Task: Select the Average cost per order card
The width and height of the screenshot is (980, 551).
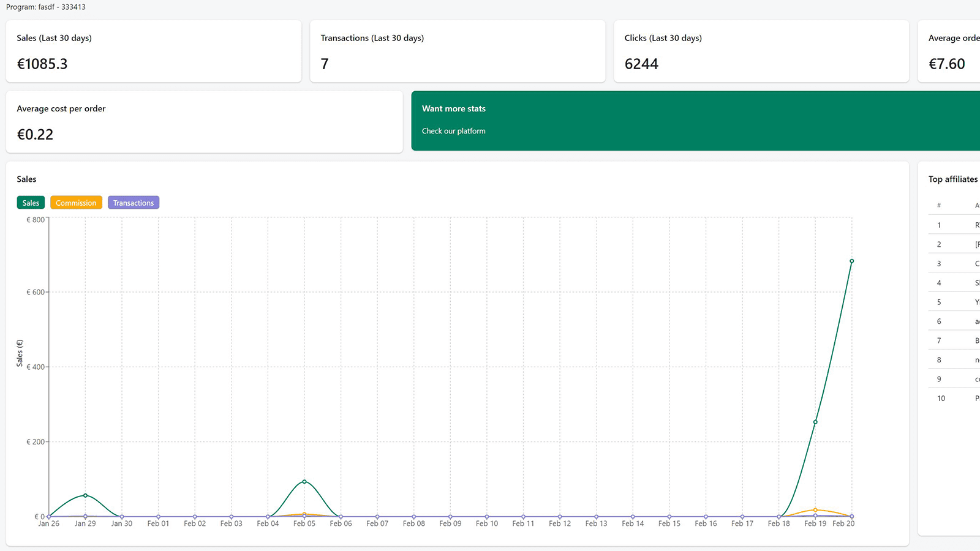Action: click(205, 121)
